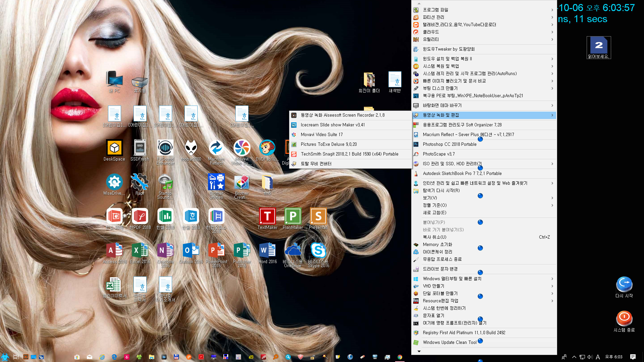The width and height of the screenshot is (644, 362).
Task: Open the Movavi Video Suite desktop icon
Action: pos(242,152)
